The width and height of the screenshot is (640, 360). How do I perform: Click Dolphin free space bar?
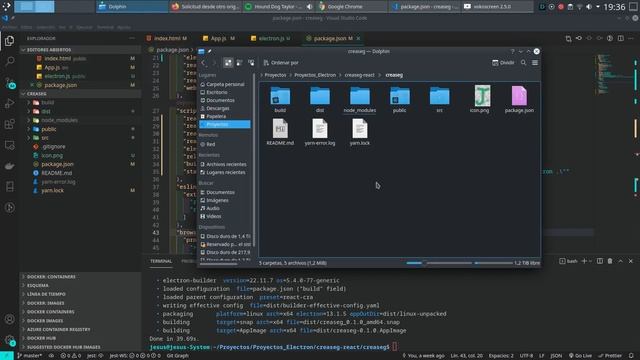tap(507, 263)
